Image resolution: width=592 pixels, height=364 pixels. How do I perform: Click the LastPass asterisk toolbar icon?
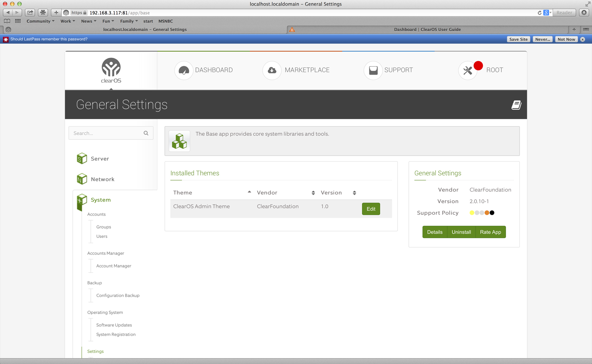43,12
